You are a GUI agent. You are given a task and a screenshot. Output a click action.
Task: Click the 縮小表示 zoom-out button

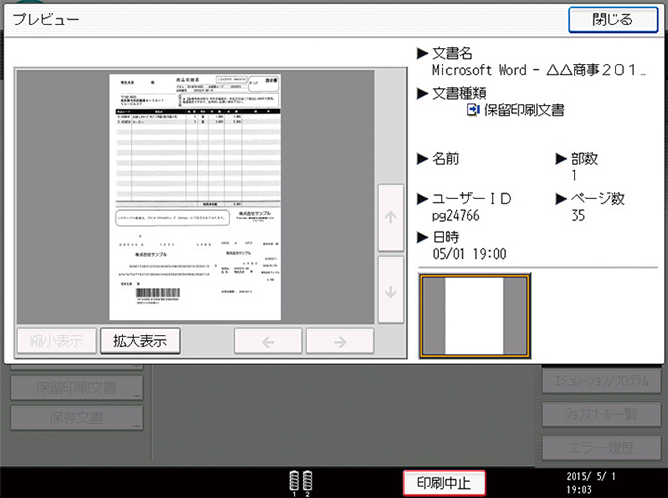(x=57, y=341)
